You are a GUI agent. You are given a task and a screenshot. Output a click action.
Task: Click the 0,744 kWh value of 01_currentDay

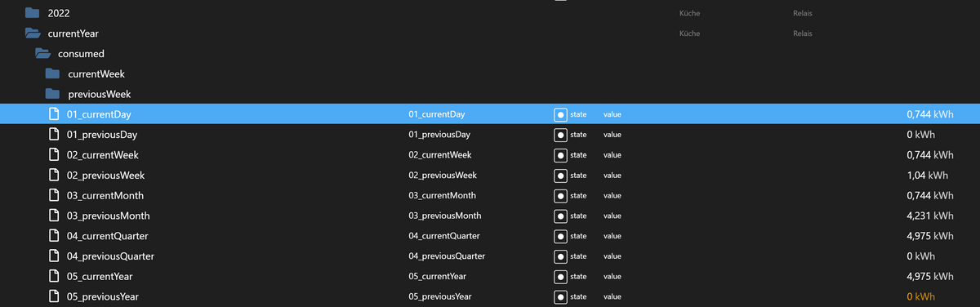pyautogui.click(x=930, y=114)
